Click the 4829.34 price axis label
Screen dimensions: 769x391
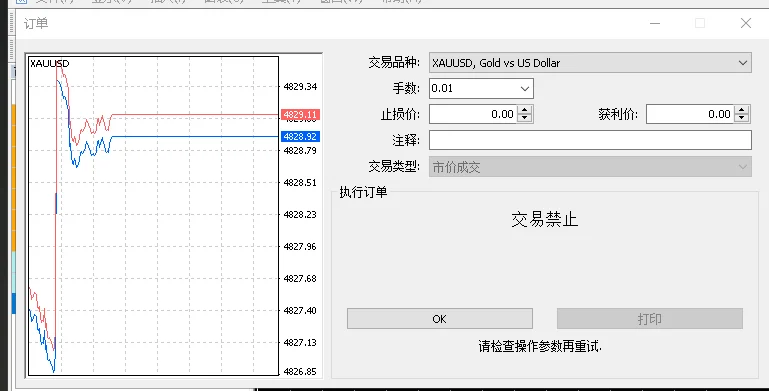pyautogui.click(x=300, y=87)
